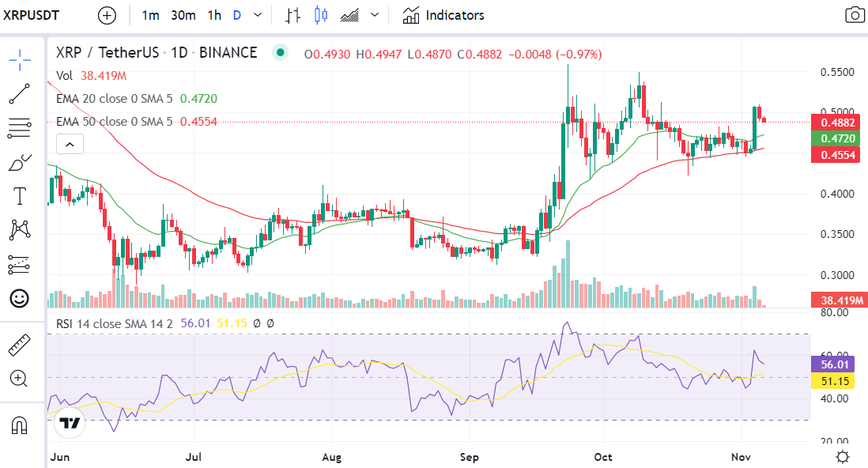Click the 56.01 RSI value label
The width and height of the screenshot is (868, 468).
(832, 364)
